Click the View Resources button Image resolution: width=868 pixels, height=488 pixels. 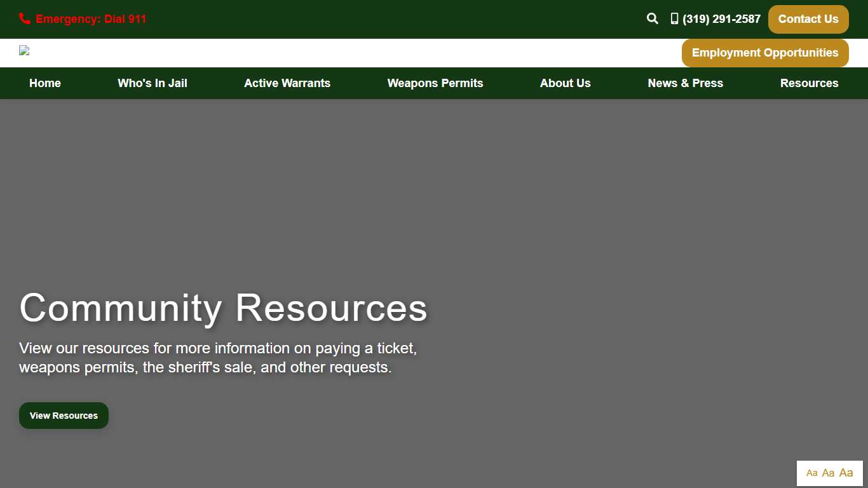click(x=64, y=416)
